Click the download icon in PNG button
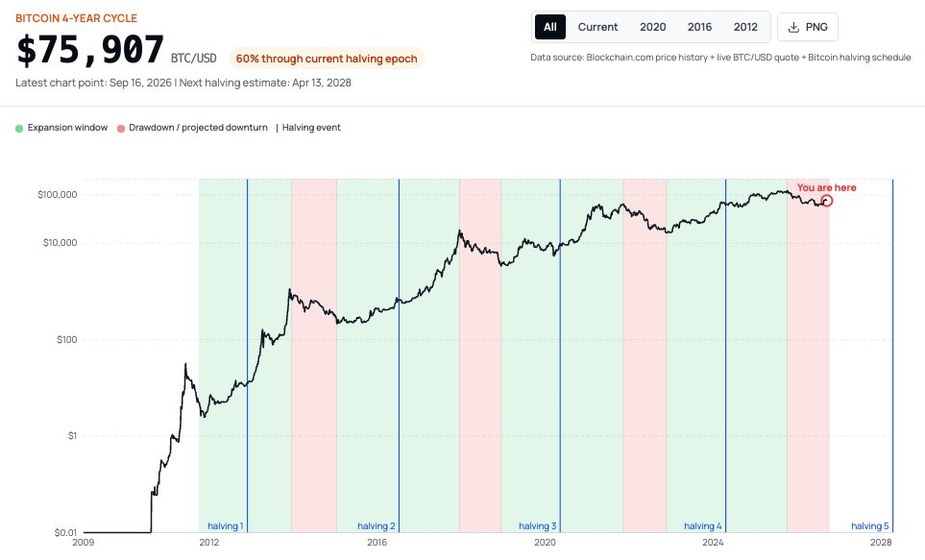925x560 pixels. [x=793, y=27]
